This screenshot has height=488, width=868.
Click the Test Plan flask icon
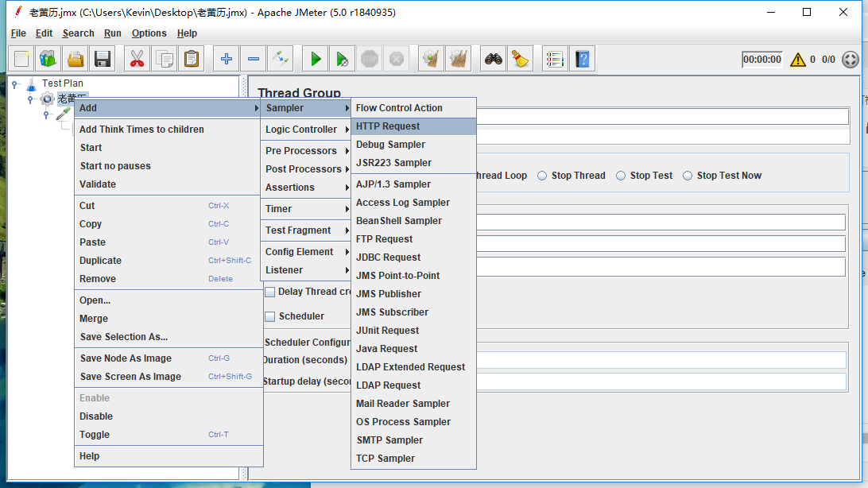point(32,84)
